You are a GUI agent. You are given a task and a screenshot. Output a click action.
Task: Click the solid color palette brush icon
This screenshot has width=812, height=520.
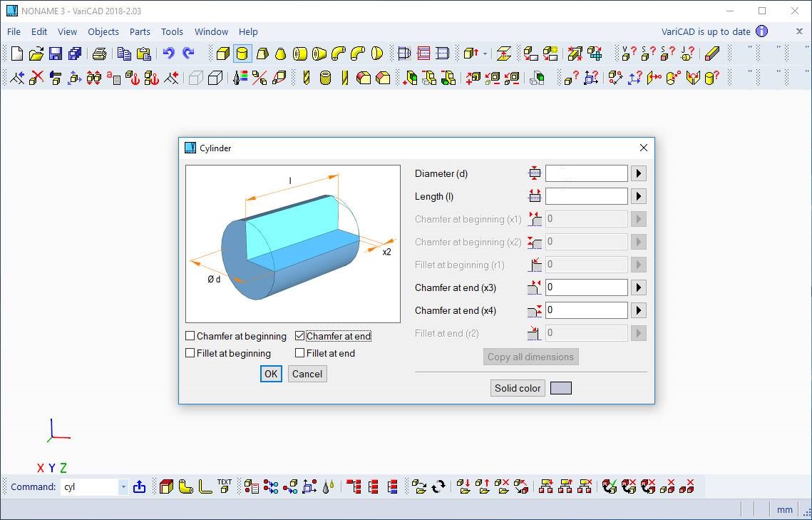[x=240, y=78]
